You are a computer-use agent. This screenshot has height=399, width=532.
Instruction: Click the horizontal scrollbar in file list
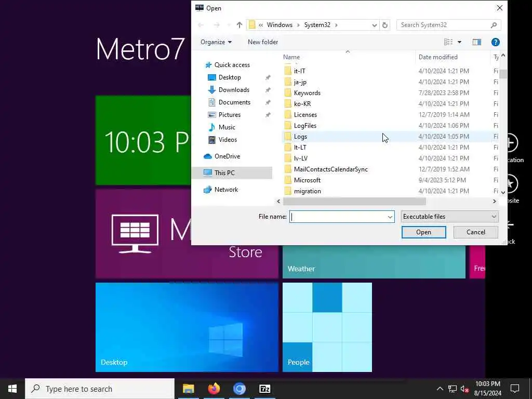[x=354, y=201]
